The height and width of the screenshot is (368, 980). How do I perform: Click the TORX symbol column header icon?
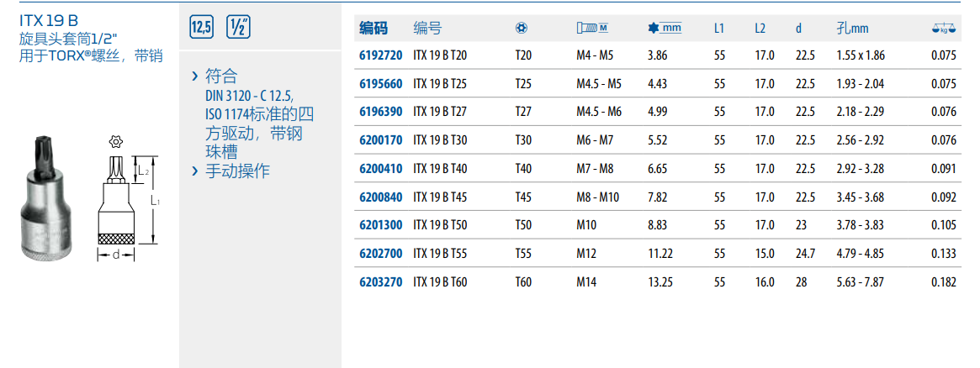click(522, 29)
